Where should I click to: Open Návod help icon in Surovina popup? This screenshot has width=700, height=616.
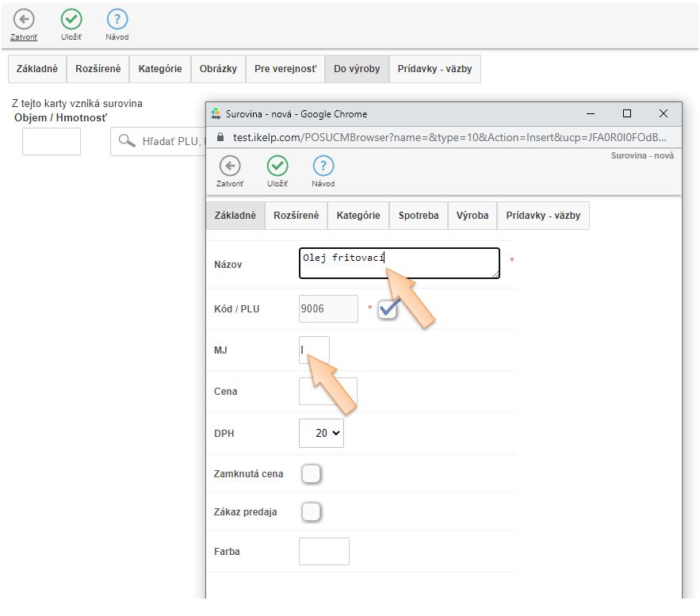323,166
